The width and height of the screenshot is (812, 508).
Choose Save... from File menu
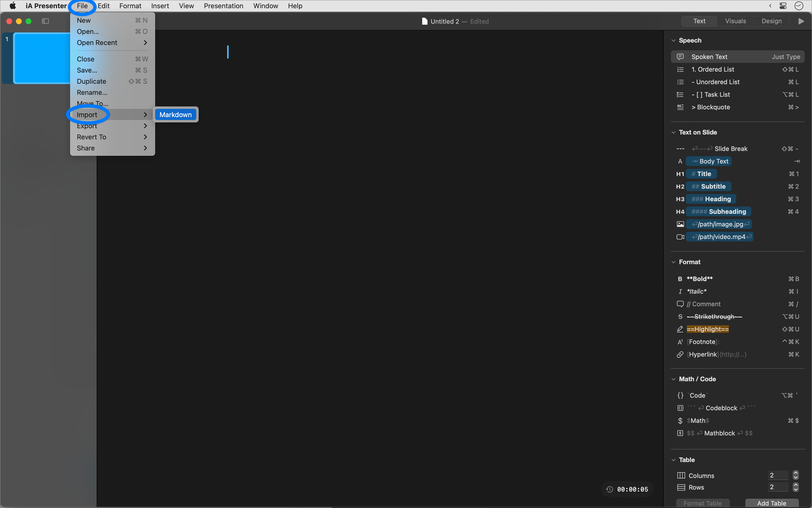[x=112, y=70]
